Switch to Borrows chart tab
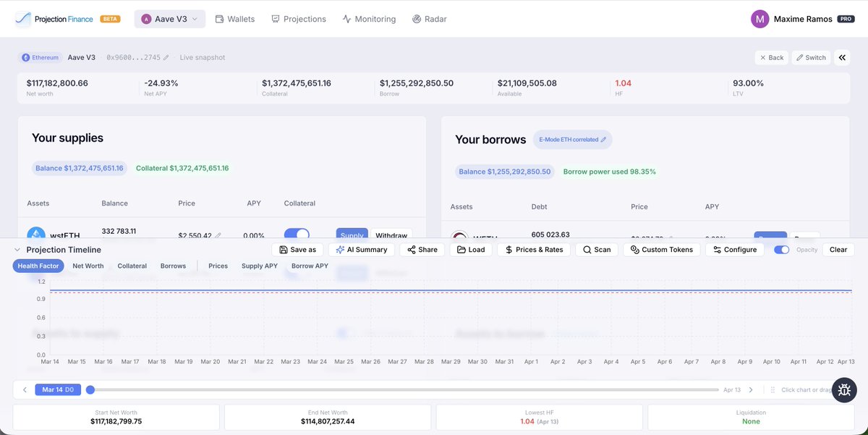 click(x=174, y=266)
